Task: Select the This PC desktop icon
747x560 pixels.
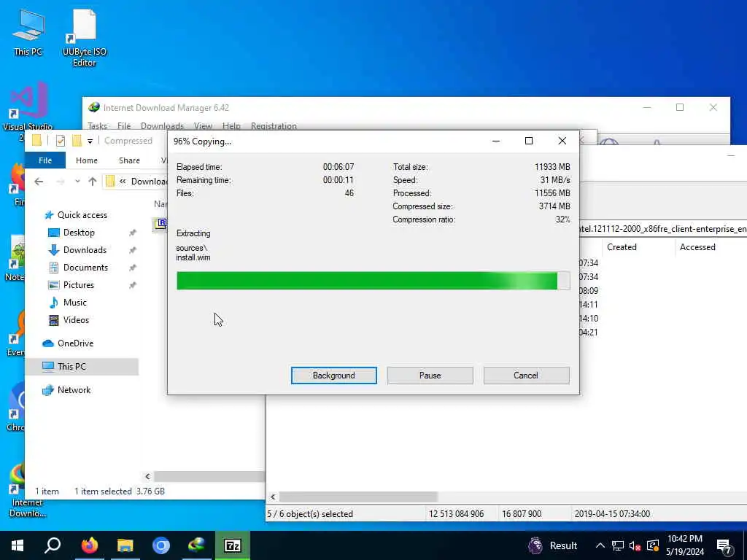Action: [x=28, y=34]
